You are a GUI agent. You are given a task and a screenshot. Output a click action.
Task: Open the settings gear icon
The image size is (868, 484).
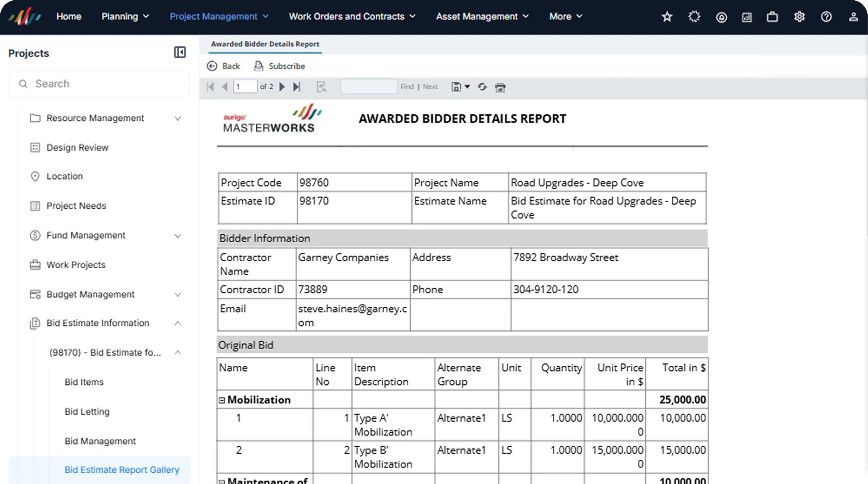coord(799,17)
